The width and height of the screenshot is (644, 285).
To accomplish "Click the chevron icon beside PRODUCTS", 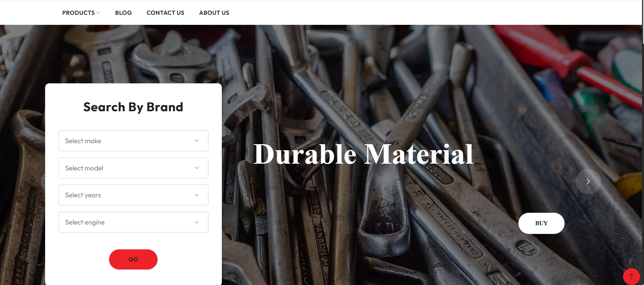I will tap(98, 13).
